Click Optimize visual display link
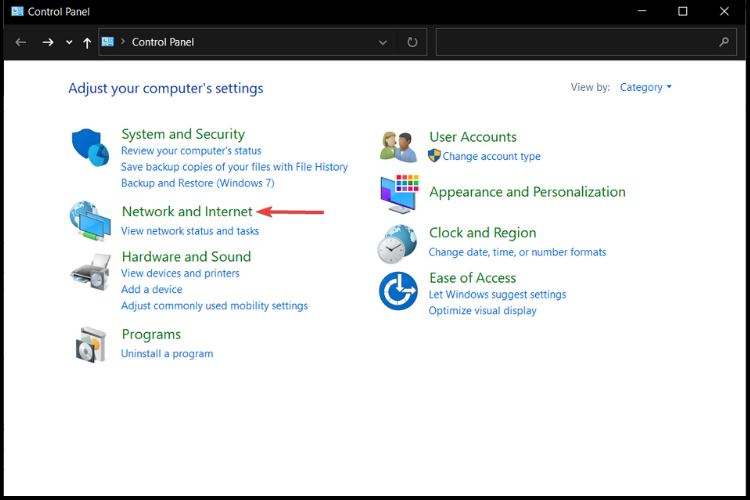The width and height of the screenshot is (750, 500). [x=482, y=311]
